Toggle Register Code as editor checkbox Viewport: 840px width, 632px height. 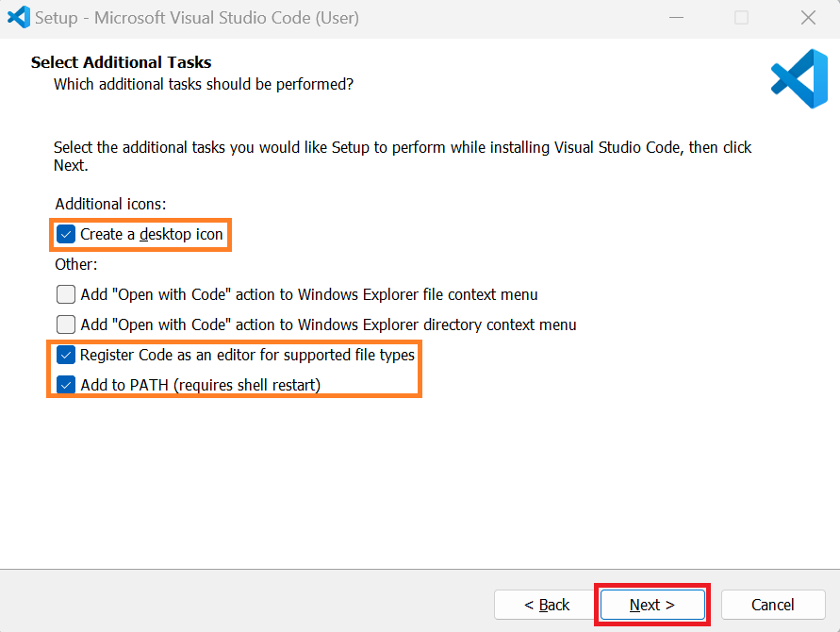pyautogui.click(x=66, y=355)
